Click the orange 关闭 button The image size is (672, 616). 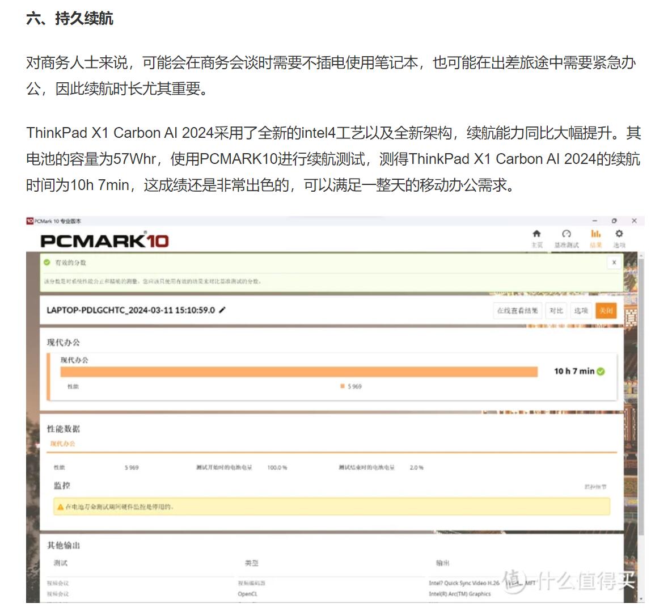click(606, 310)
